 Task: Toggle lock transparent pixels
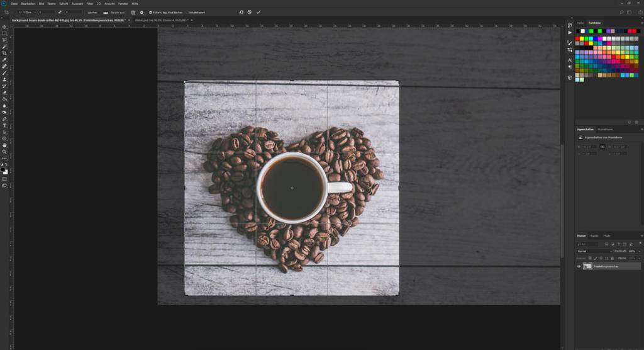point(590,258)
